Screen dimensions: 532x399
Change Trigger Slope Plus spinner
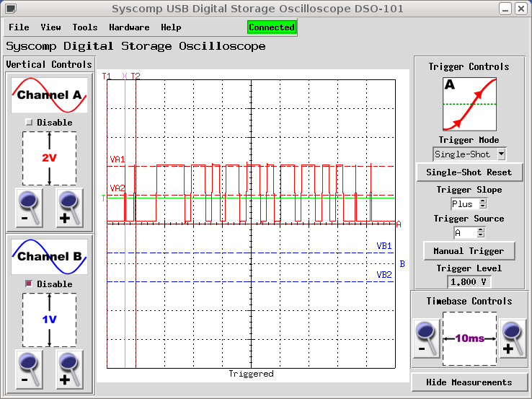pyautogui.click(x=482, y=204)
